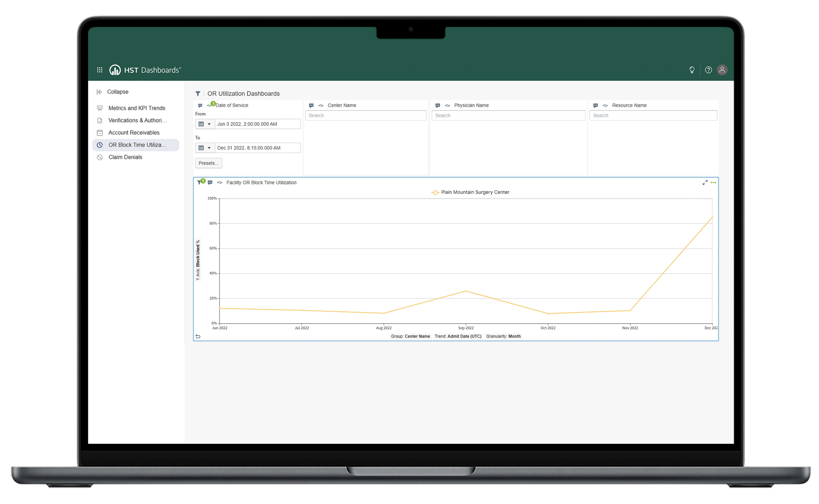Open the help question mark icon
Screen dimensions: 819x504
click(x=708, y=70)
